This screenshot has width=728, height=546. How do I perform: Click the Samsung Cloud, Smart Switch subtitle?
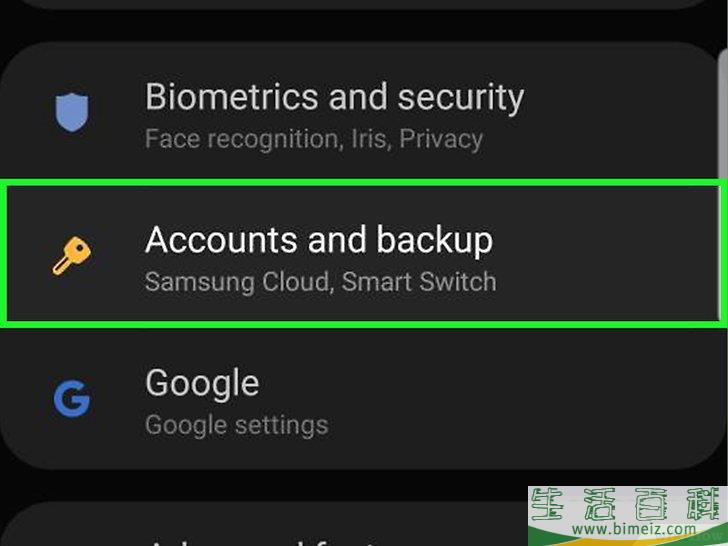[x=320, y=282]
